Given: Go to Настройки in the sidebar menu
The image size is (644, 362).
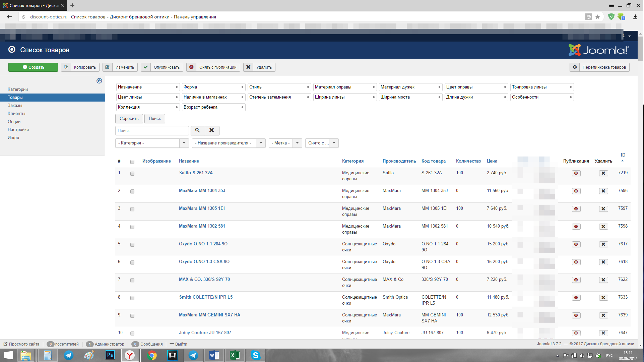Looking at the screenshot, I should [18, 129].
